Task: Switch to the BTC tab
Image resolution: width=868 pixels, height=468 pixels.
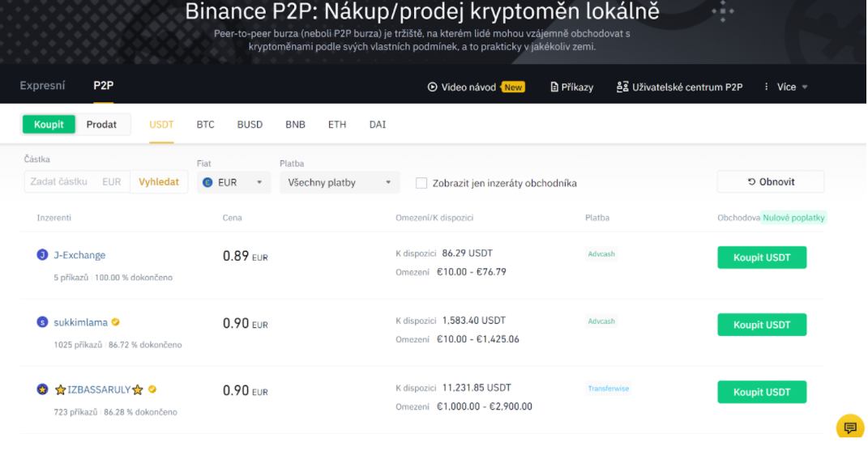Action: [205, 125]
